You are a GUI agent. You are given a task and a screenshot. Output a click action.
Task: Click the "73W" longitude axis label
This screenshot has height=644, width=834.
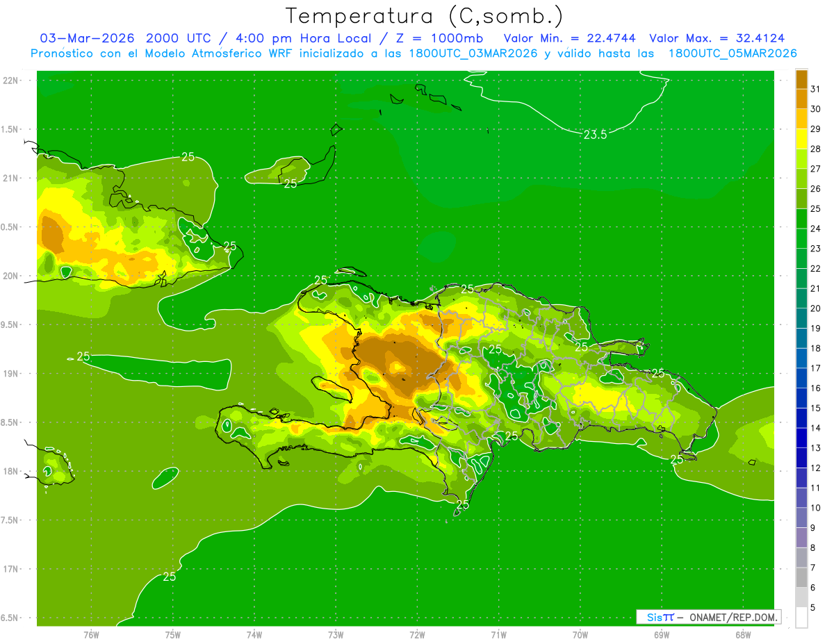click(336, 635)
